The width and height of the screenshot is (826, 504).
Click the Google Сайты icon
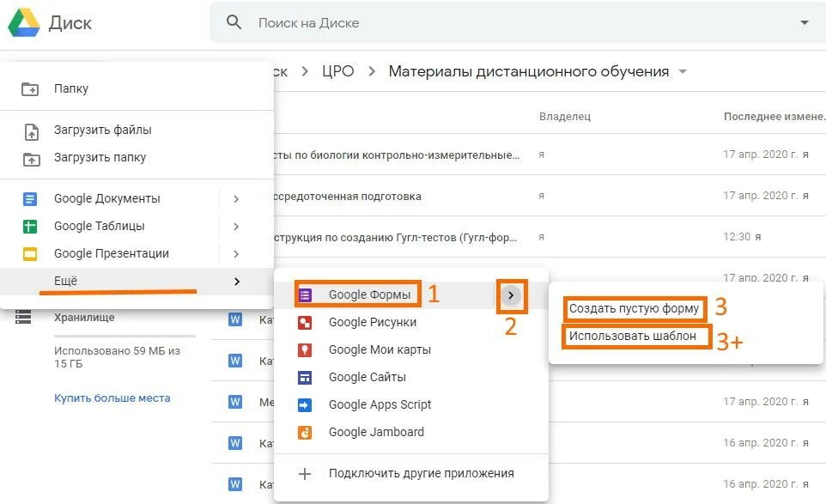click(305, 378)
